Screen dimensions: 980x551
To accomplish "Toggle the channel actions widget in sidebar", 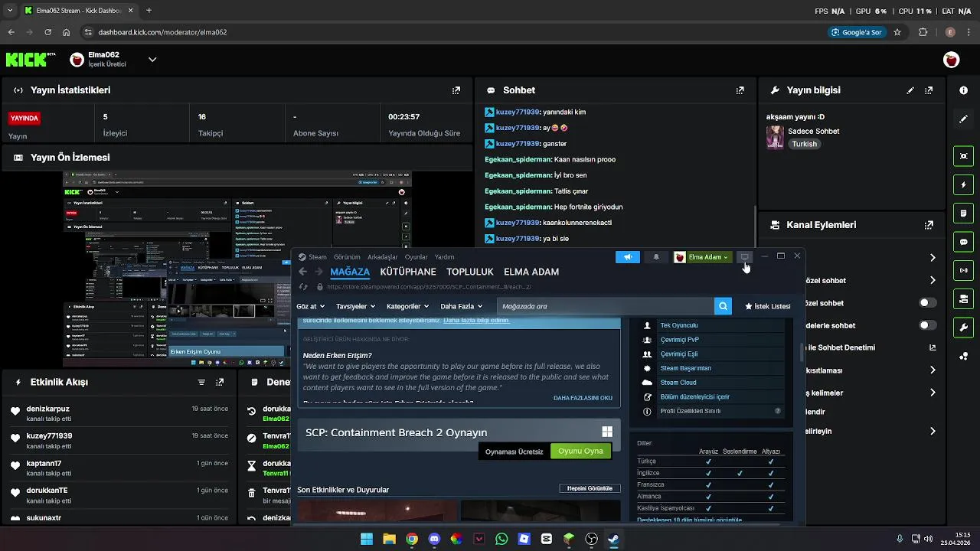I will pyautogui.click(x=963, y=298).
